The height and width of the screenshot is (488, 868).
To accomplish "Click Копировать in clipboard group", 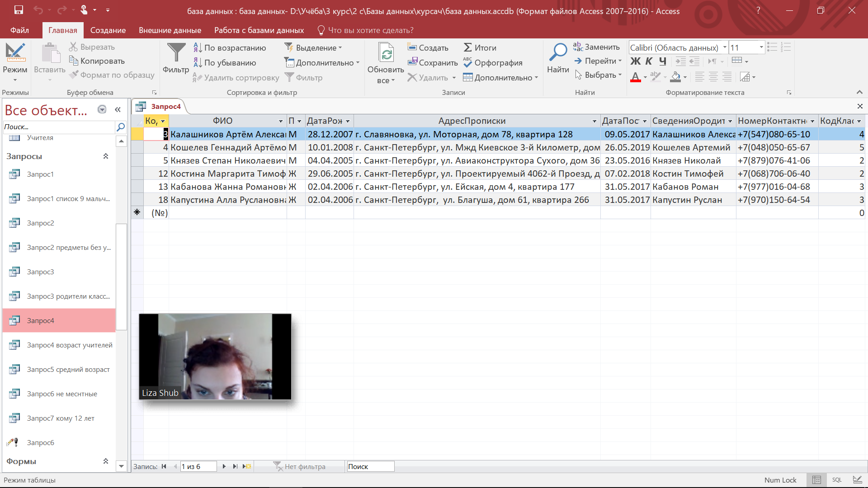I will click(97, 61).
